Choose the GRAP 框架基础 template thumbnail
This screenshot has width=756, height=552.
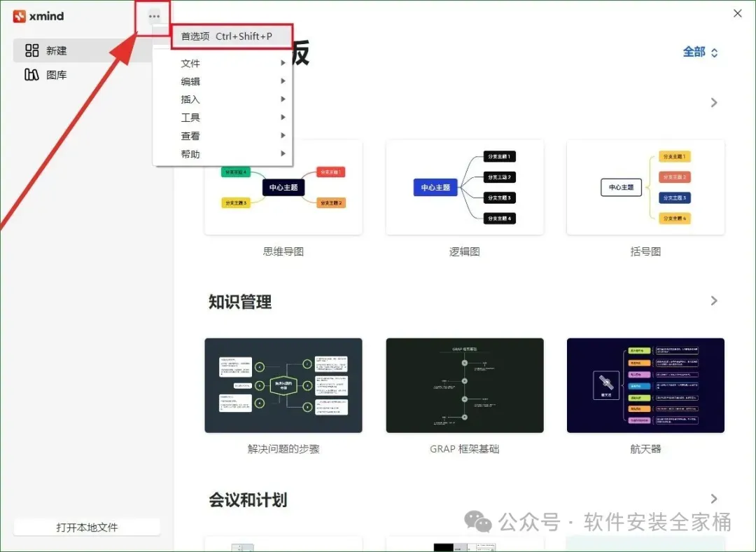tap(465, 385)
